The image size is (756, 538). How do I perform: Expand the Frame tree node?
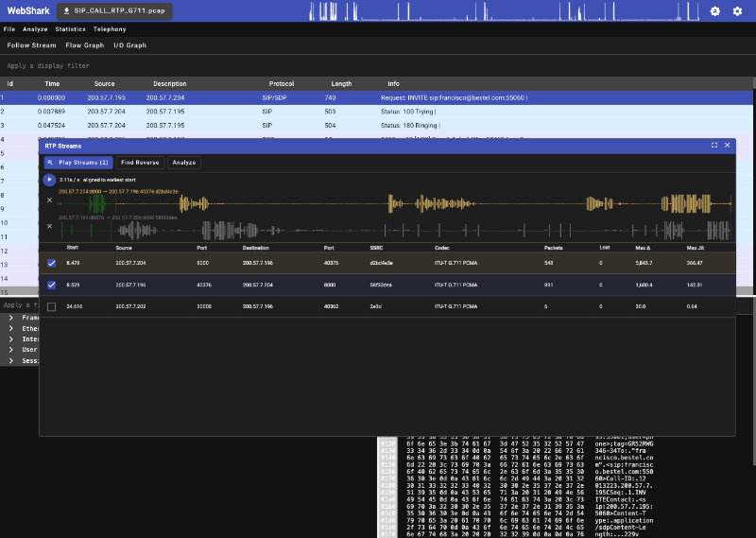(11, 318)
